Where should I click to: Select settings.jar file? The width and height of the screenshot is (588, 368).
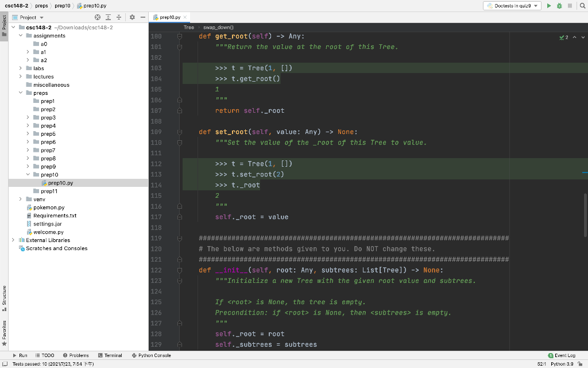44,224
